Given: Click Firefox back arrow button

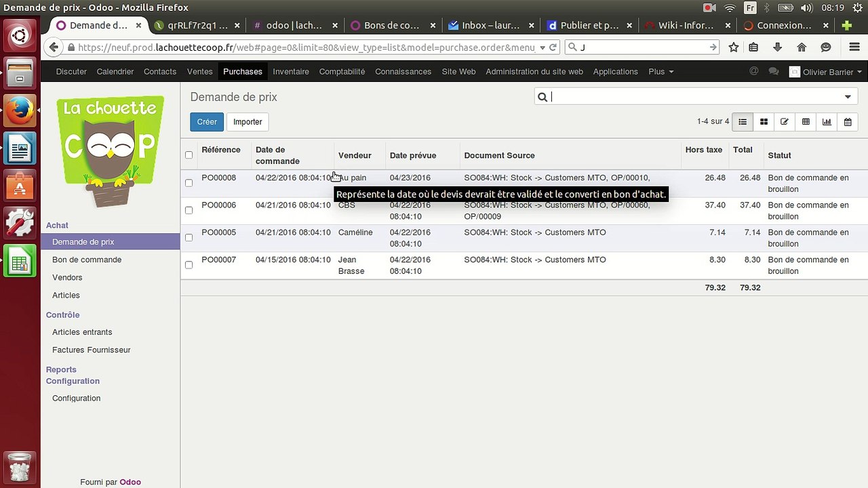Looking at the screenshot, I should 54,47.
